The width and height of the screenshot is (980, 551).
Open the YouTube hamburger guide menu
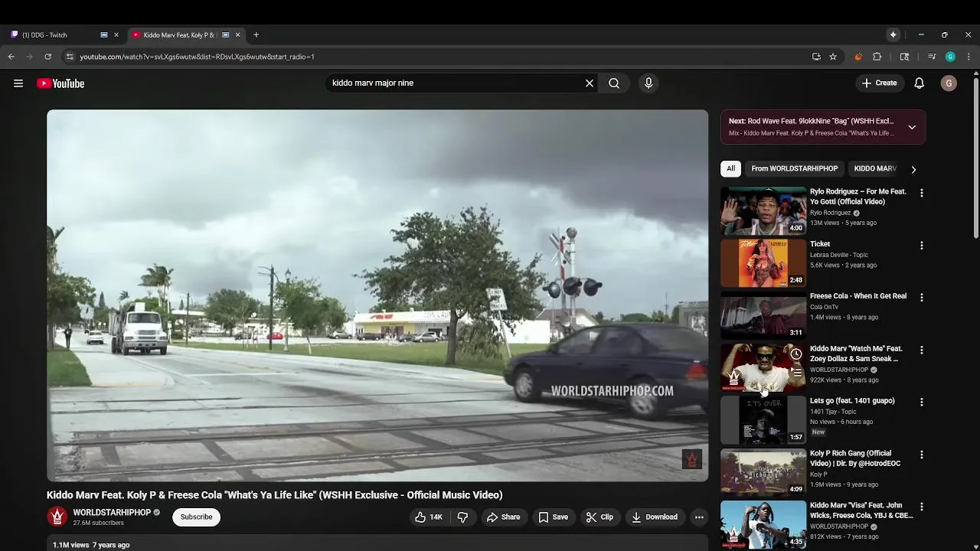pyautogui.click(x=18, y=83)
